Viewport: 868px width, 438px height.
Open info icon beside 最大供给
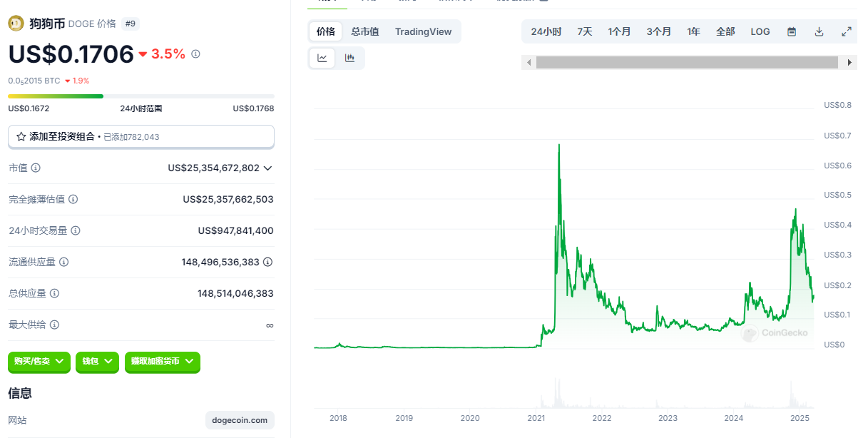click(54, 325)
